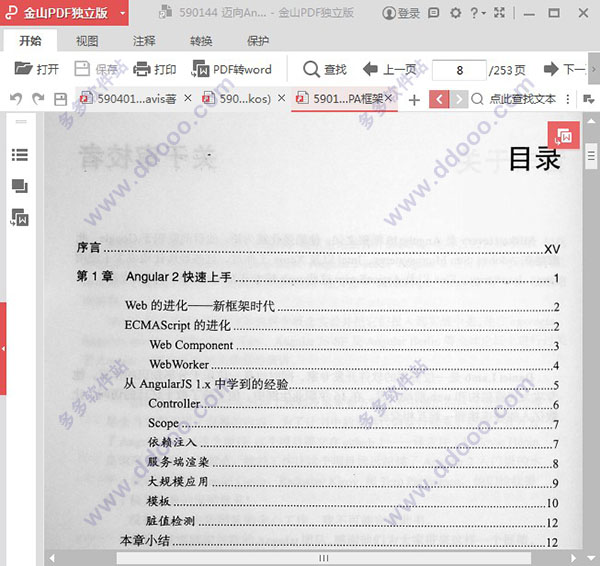Open the tab bar dropdown icon at right
The height and width of the screenshot is (566, 600).
coord(589,99)
